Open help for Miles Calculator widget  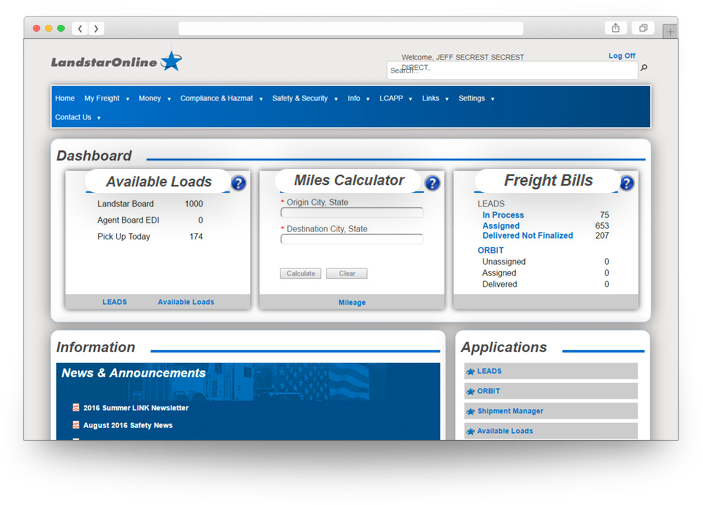tap(432, 183)
